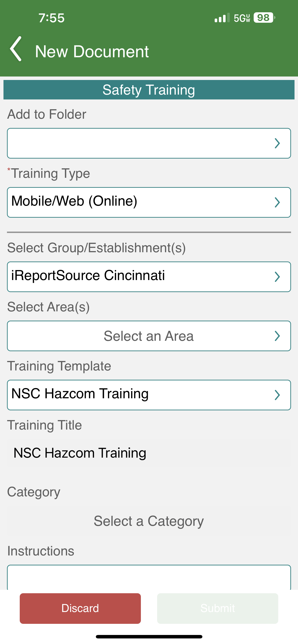This screenshot has width=298, height=644.
Task: Choose an area via Select an Area
Action: click(149, 336)
